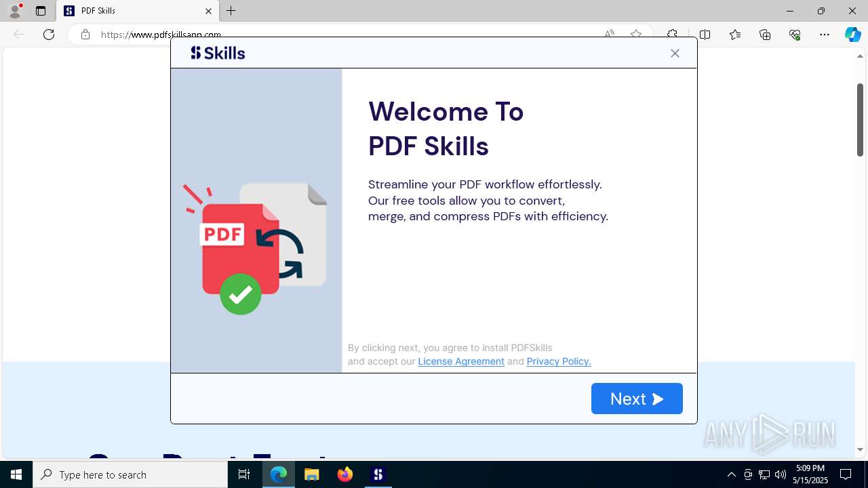Click the scrollbar down arrow
This screenshot has width=868, height=488.
860,449
